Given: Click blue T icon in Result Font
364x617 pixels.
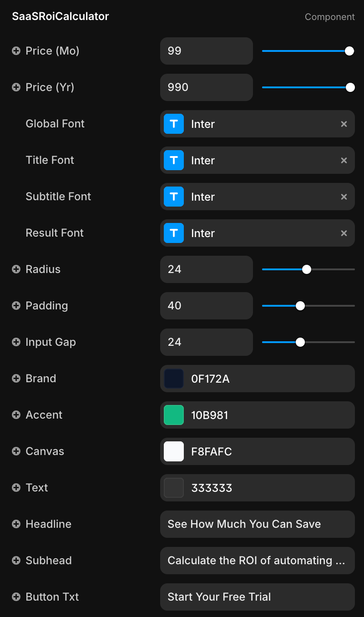Looking at the screenshot, I should coord(174,233).
